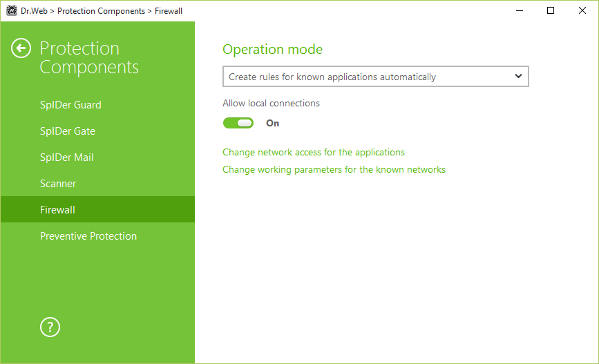Click the Allow local connections label

coord(272,103)
